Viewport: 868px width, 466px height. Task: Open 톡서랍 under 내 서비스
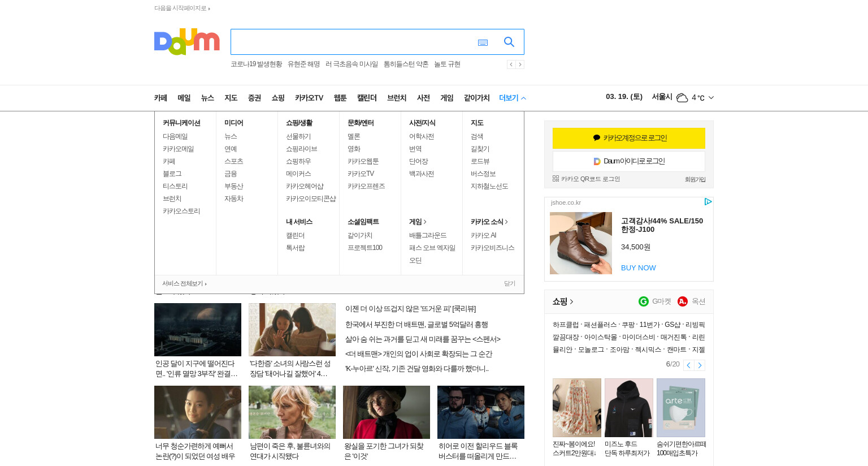click(296, 248)
